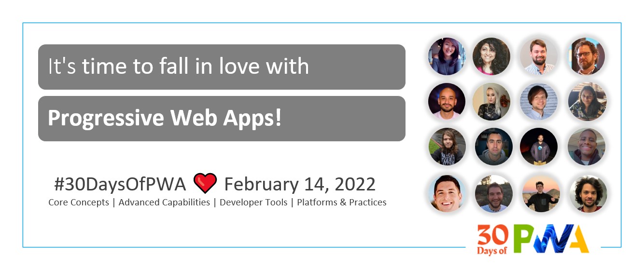Click the colorful PWA letters logo
Screen dimensions: 644x270
(x=552, y=239)
